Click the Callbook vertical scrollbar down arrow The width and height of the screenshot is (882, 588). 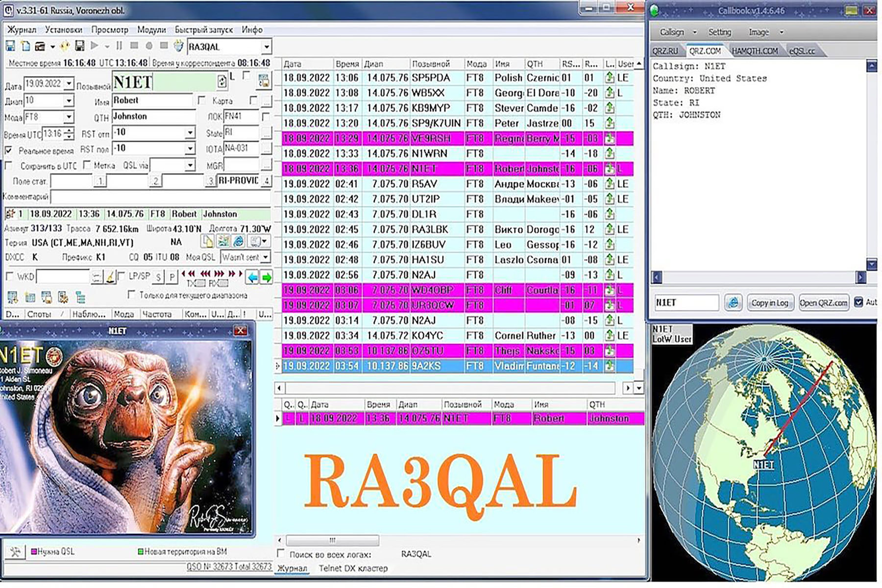click(871, 265)
